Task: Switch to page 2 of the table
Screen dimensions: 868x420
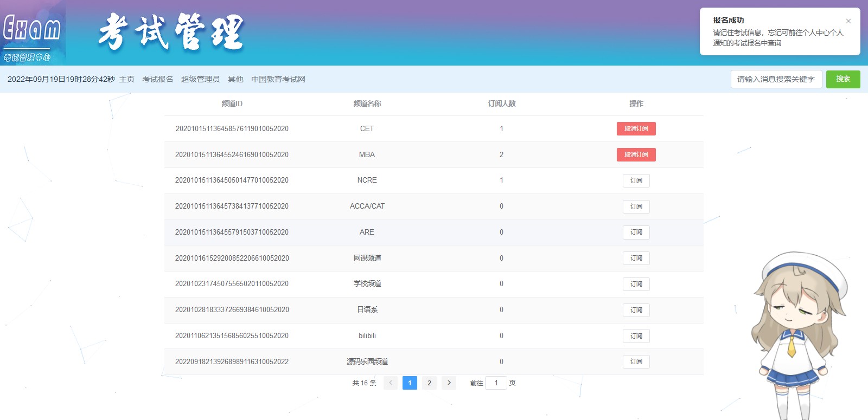Action: (x=429, y=383)
